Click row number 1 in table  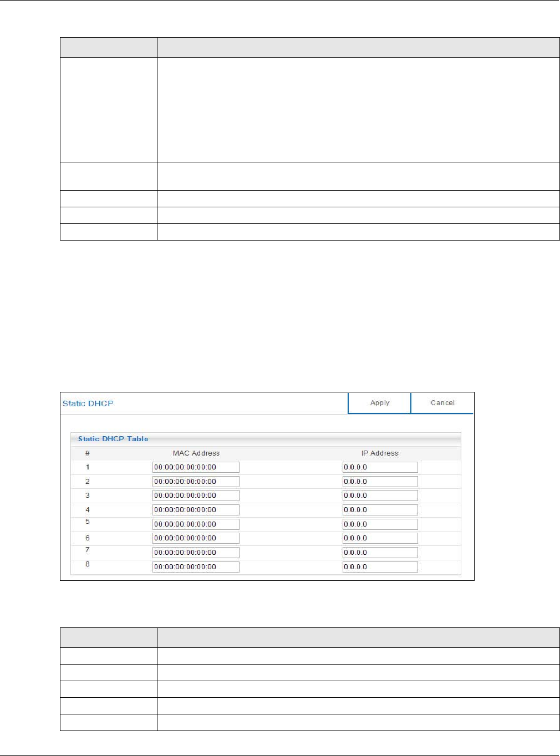(88, 467)
